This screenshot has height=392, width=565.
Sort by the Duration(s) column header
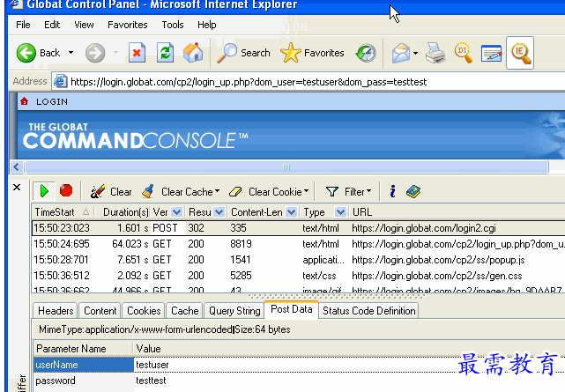[125, 212]
